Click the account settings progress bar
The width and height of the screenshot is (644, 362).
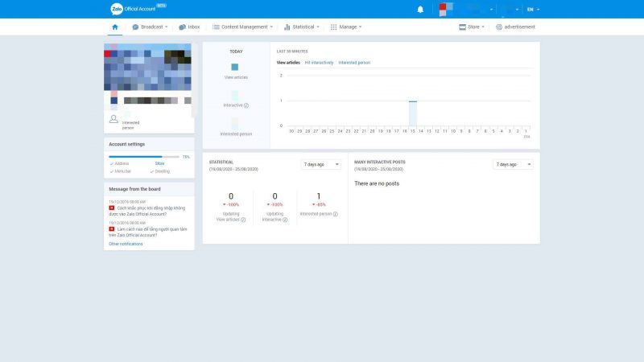click(x=143, y=157)
